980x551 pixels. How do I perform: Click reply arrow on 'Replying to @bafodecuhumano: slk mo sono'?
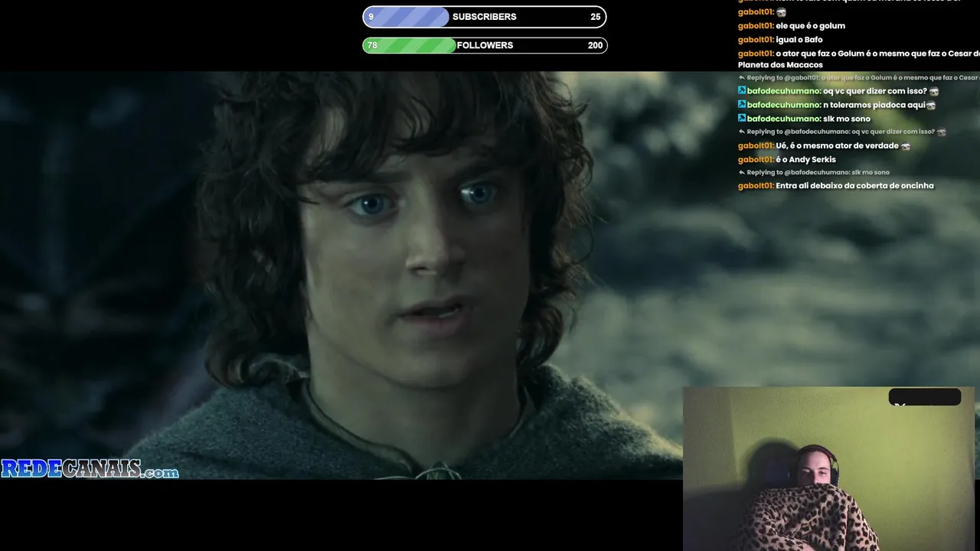tap(742, 172)
